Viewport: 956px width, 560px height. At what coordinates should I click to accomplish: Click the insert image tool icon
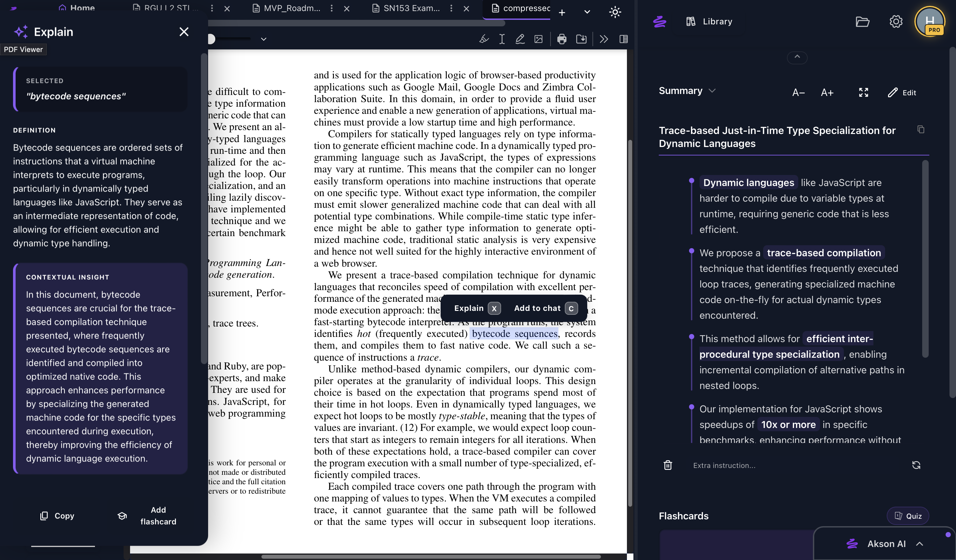pos(538,39)
